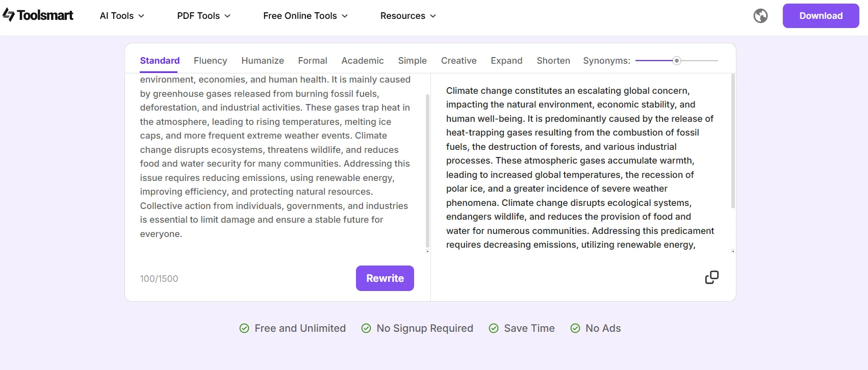Copy the rewritten output text
Screen dimensions: 868x370
pos(711,277)
